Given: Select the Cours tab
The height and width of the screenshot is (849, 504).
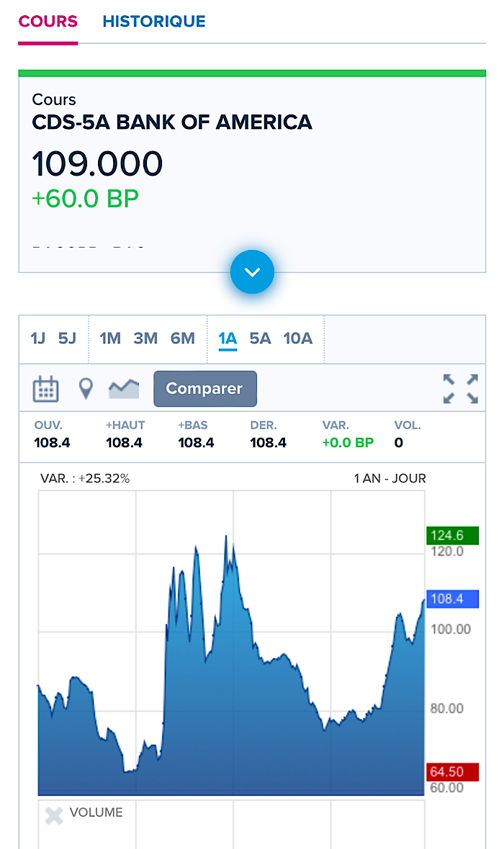Looking at the screenshot, I should pos(48,22).
